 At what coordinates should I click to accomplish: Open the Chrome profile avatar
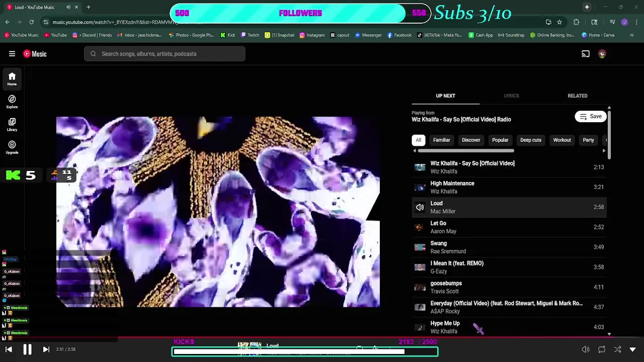[624, 22]
